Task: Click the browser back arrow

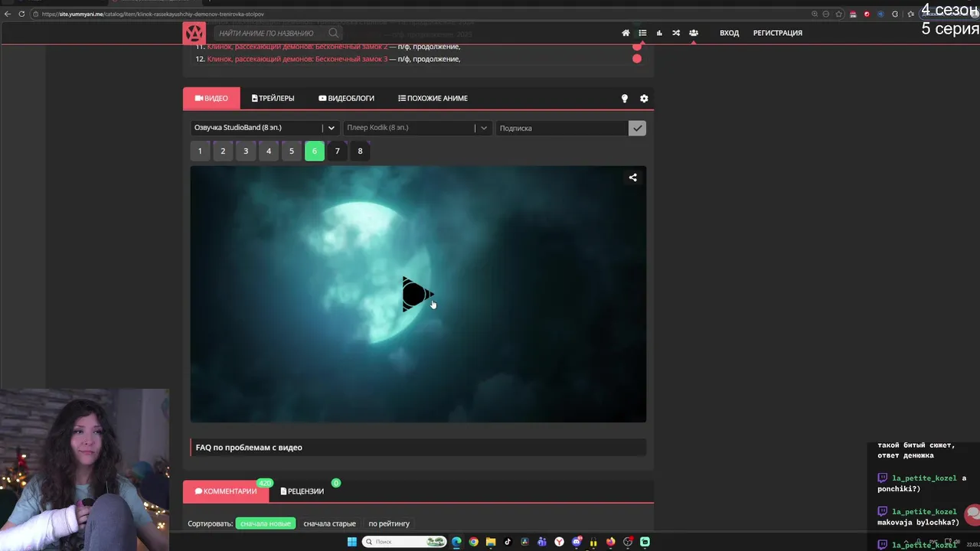Action: (8, 14)
